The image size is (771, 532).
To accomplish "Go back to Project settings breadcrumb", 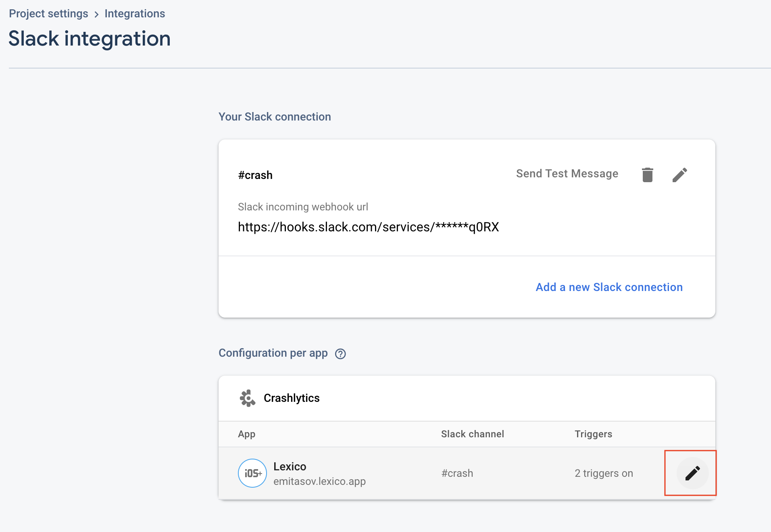I will [48, 14].
